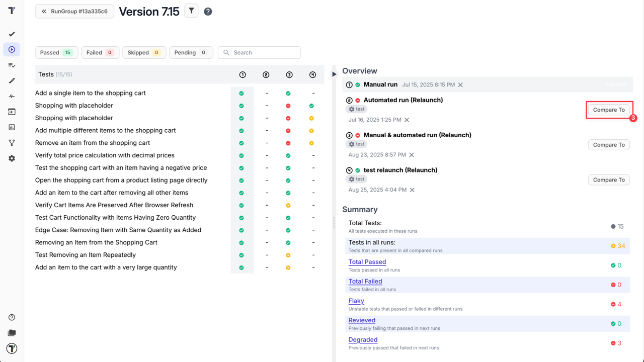Toggle the Skipped status filter

144,52
